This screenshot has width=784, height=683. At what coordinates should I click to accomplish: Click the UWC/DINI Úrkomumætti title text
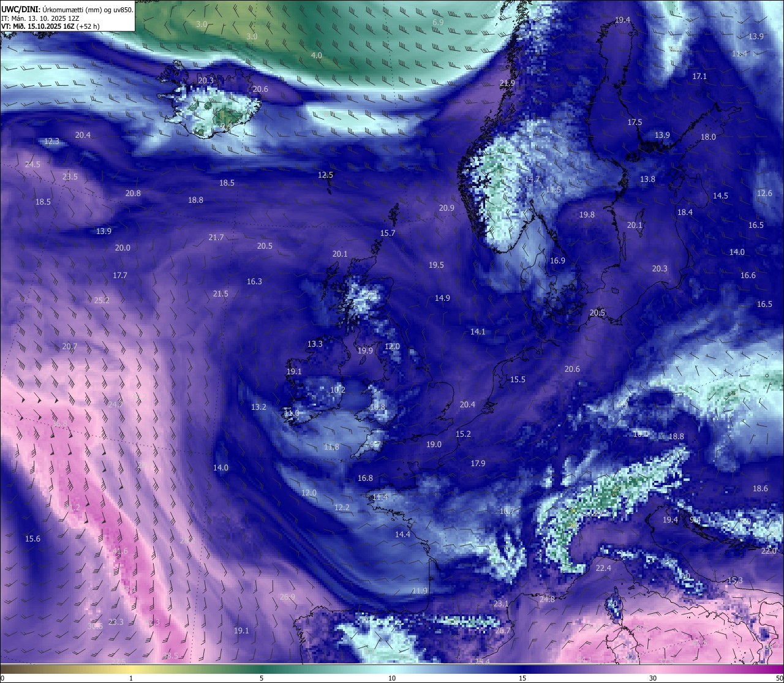[67, 9]
